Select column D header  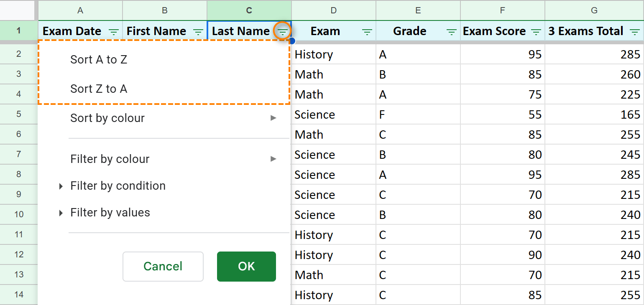click(x=333, y=10)
